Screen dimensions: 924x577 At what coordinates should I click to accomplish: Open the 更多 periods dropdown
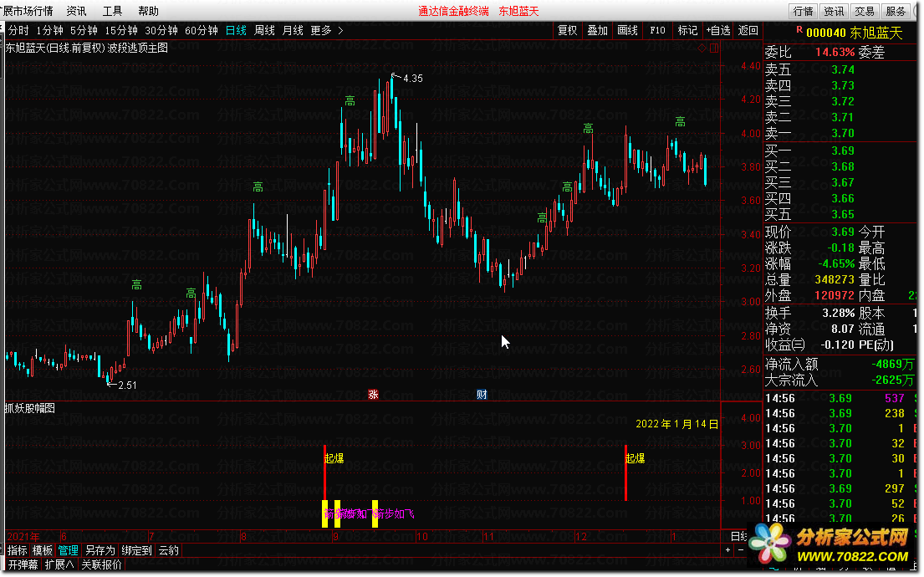click(320, 30)
